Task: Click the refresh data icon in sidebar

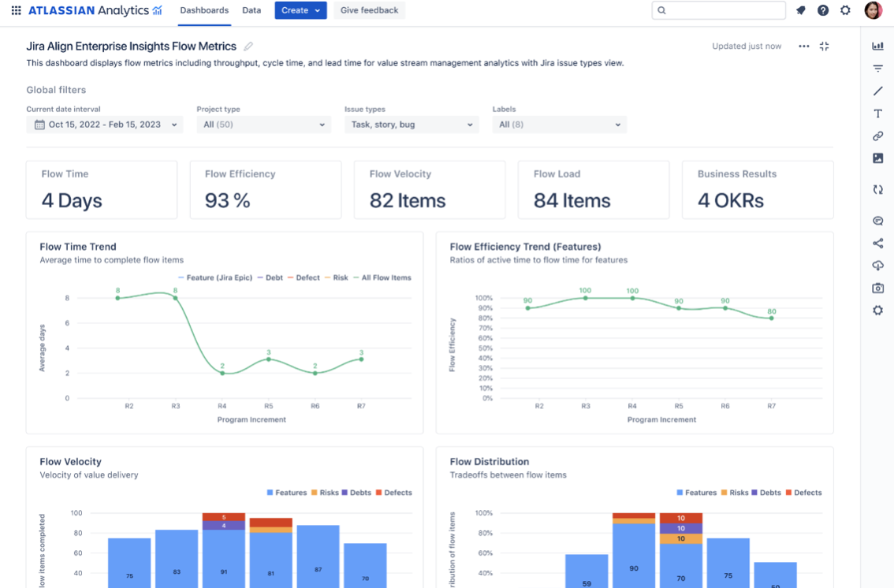Action: pos(877,189)
